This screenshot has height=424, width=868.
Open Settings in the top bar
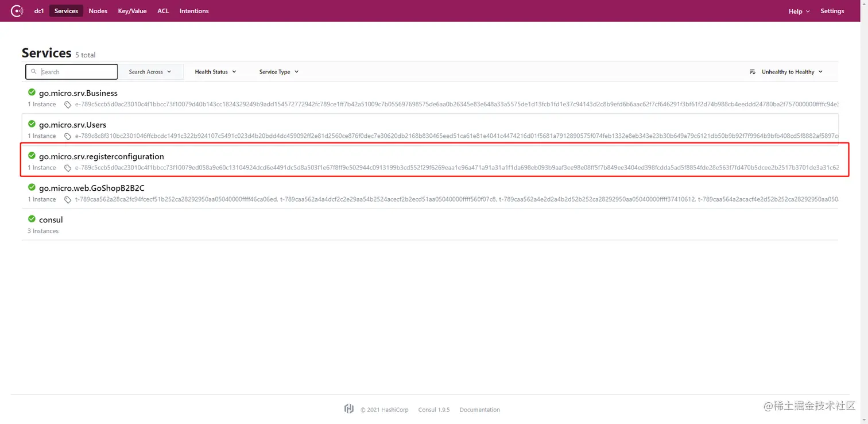(x=832, y=11)
